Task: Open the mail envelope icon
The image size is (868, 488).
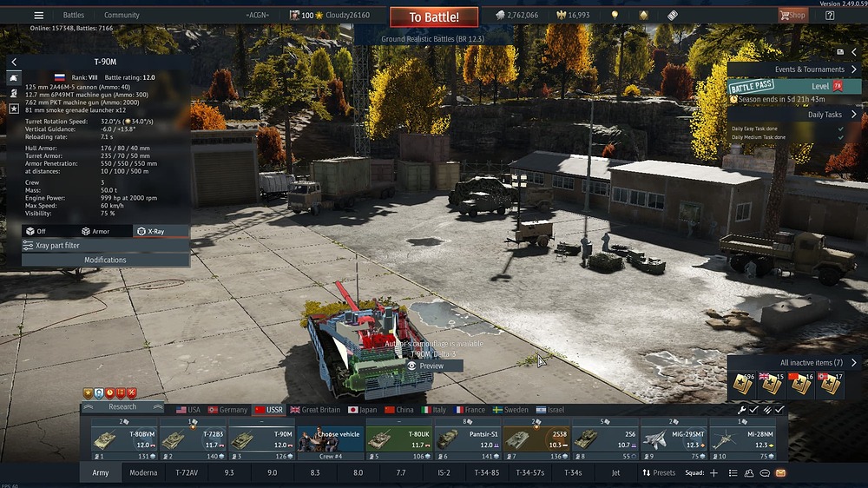Action: pyautogui.click(x=780, y=473)
